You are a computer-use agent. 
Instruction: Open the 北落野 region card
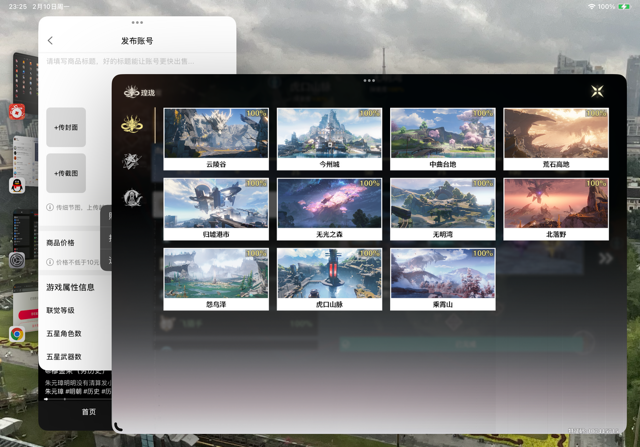click(556, 209)
